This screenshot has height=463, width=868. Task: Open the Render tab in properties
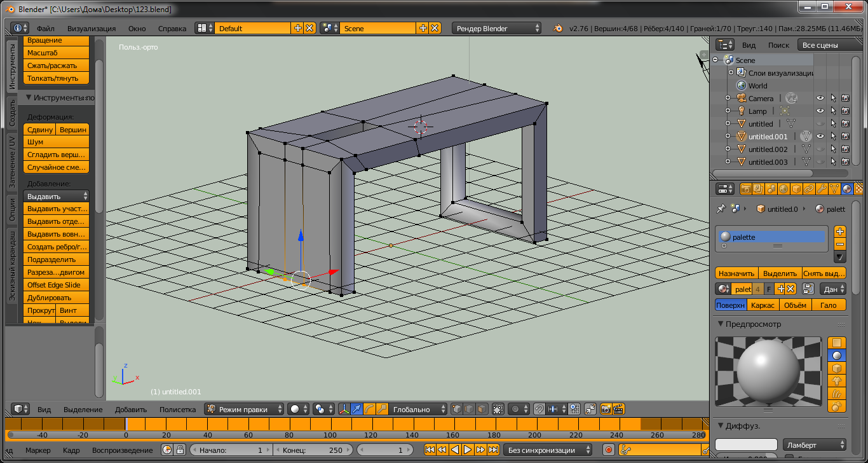pos(746,189)
